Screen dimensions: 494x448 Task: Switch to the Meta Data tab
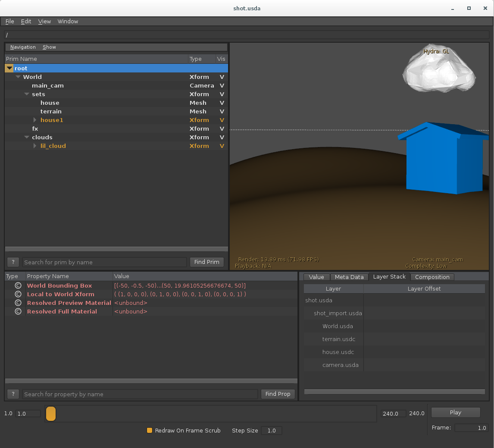point(349,277)
